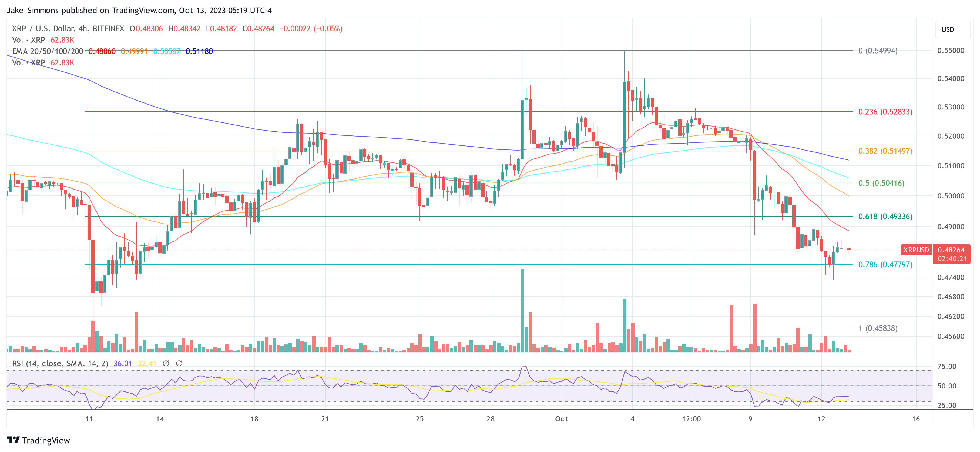Click the 18 date label on time axis
980x452 pixels.
[x=254, y=419]
